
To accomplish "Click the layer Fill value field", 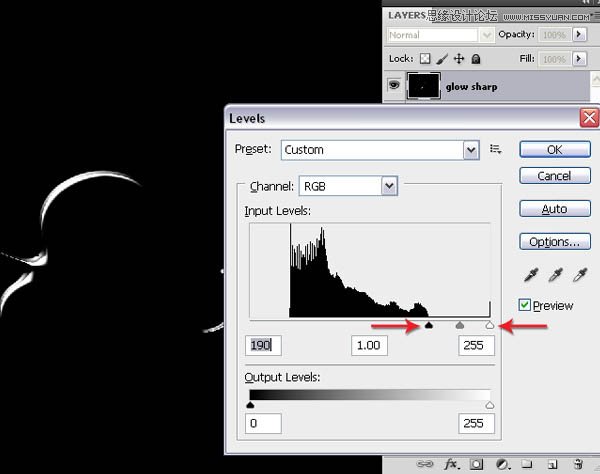I will pos(555,59).
